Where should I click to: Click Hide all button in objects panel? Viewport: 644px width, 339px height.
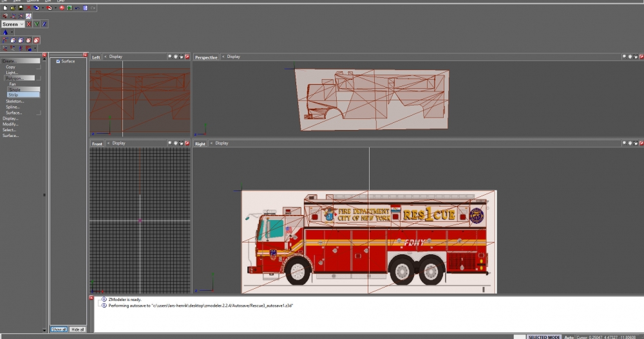point(77,329)
